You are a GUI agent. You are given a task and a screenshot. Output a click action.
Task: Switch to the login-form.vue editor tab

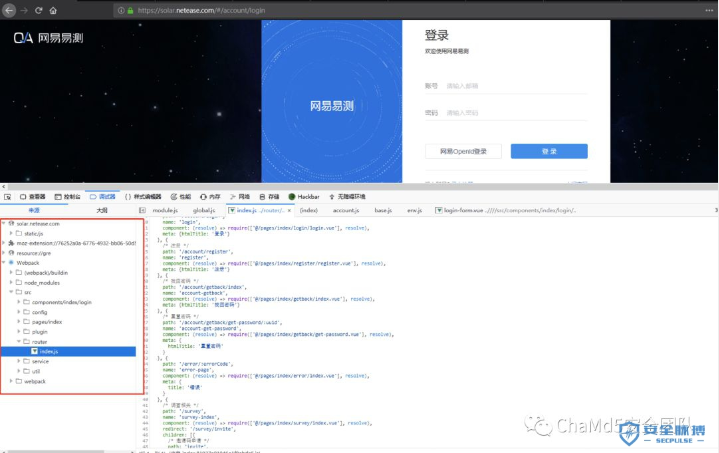pyautogui.click(x=505, y=210)
